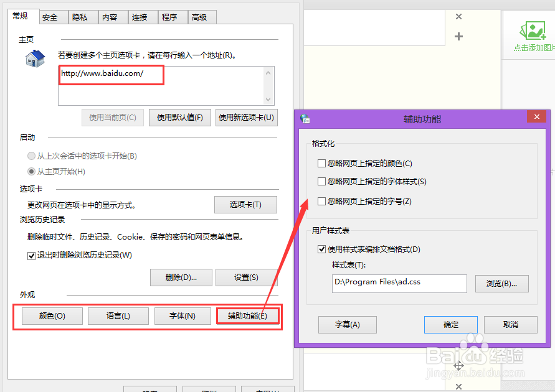Enable 忽略网页上指定的字号 checkbox

[323, 200]
